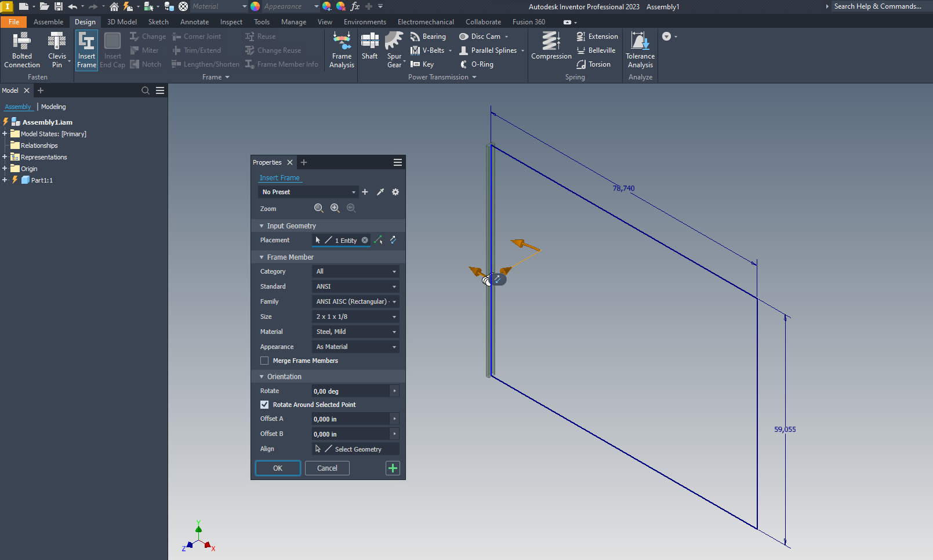The width and height of the screenshot is (933, 560).
Task: Open the Bolted Connection tool
Action: pos(21,49)
